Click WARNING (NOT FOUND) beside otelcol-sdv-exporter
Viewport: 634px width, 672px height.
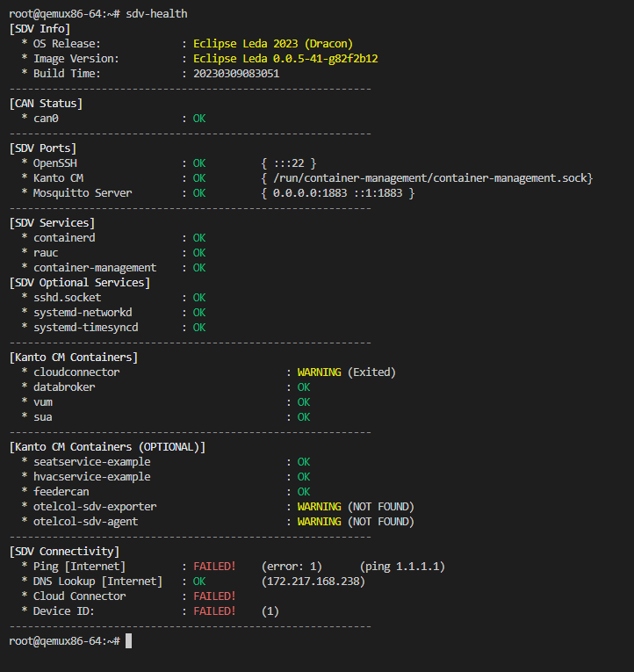point(356,507)
